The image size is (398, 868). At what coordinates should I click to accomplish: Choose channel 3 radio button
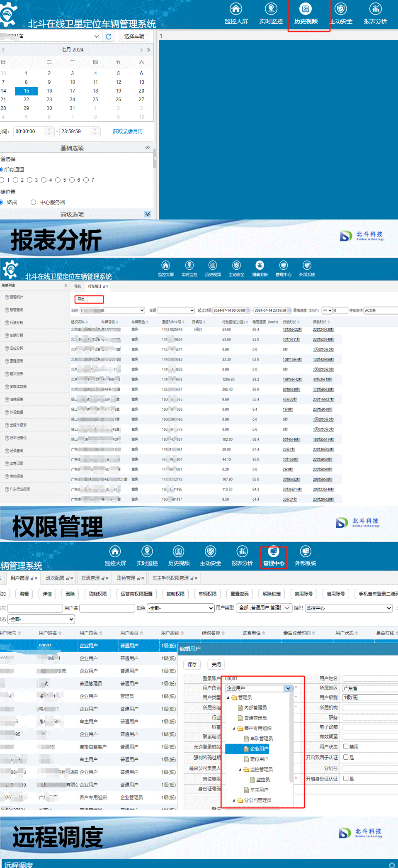click(30, 180)
